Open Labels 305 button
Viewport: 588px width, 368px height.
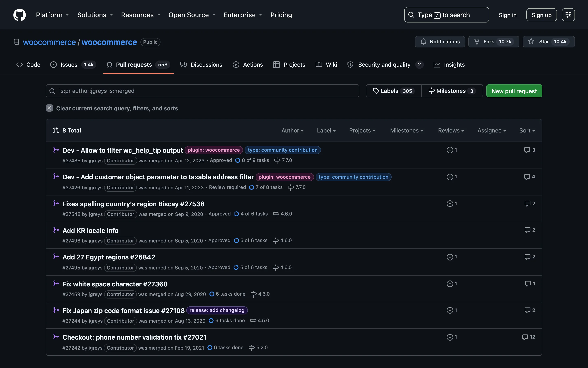click(x=394, y=91)
